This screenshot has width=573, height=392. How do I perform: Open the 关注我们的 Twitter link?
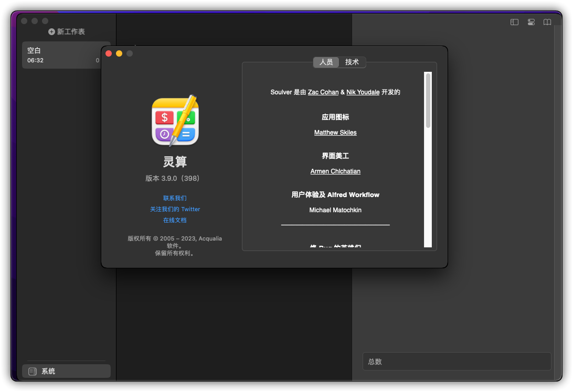175,209
